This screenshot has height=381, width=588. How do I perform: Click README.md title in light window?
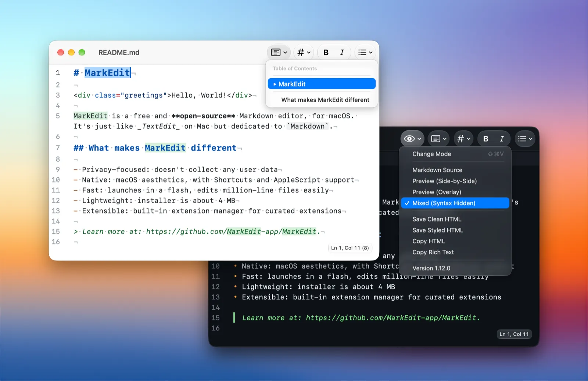point(119,53)
